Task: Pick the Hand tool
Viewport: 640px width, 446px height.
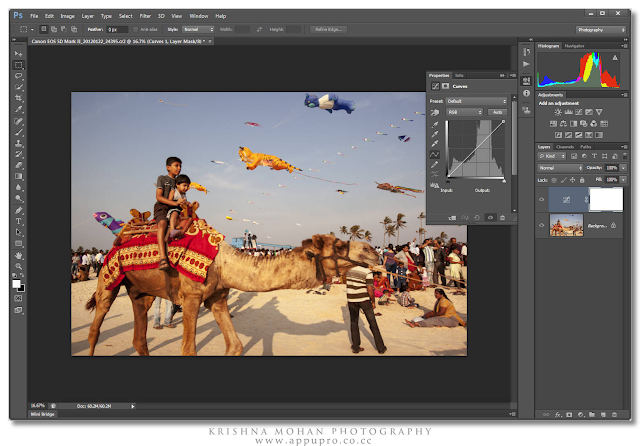Action: point(19,255)
